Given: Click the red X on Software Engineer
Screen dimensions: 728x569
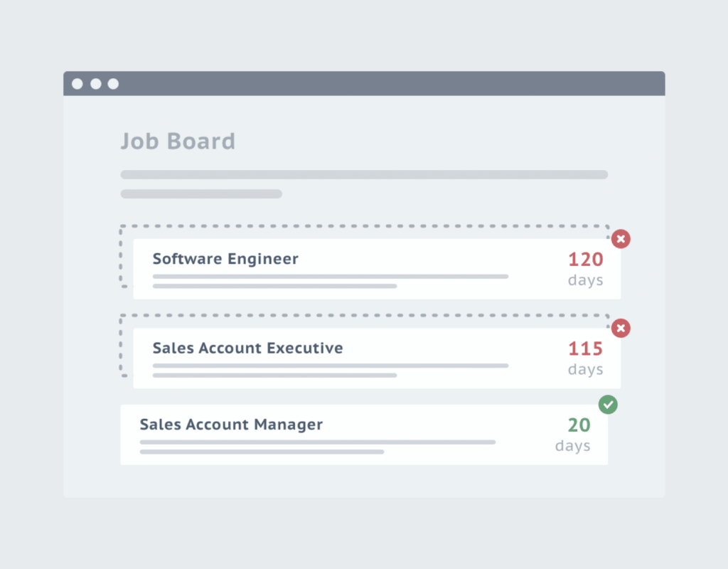Looking at the screenshot, I should tap(621, 239).
